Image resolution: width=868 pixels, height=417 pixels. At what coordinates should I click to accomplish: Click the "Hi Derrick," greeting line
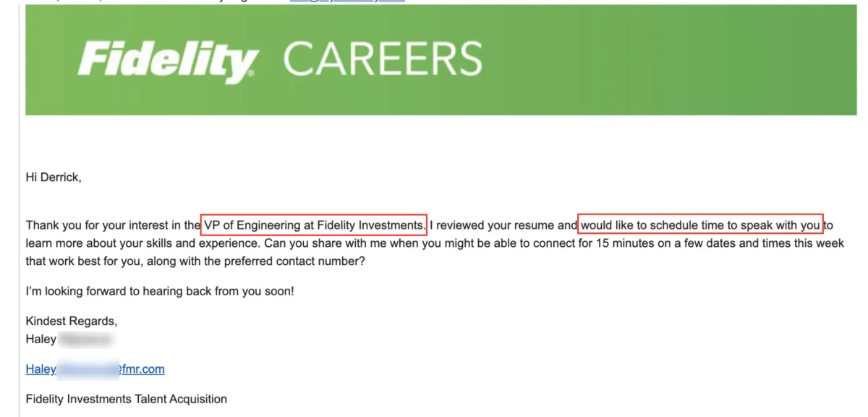[54, 178]
